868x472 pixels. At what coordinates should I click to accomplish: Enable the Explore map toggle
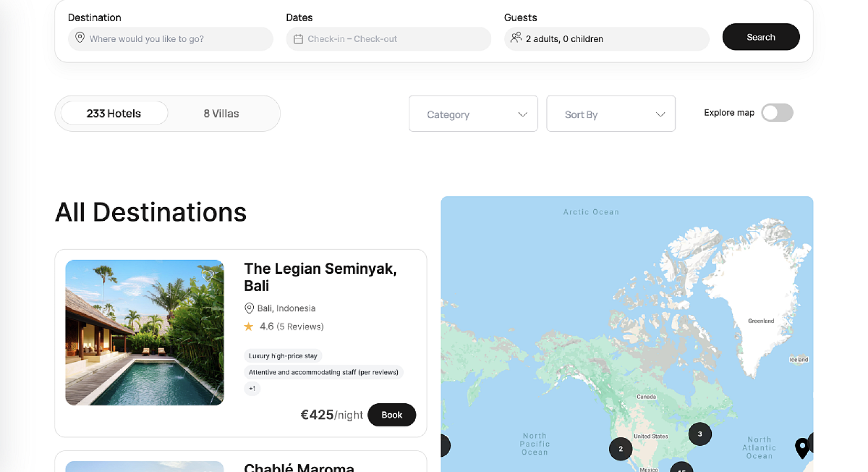tap(777, 113)
